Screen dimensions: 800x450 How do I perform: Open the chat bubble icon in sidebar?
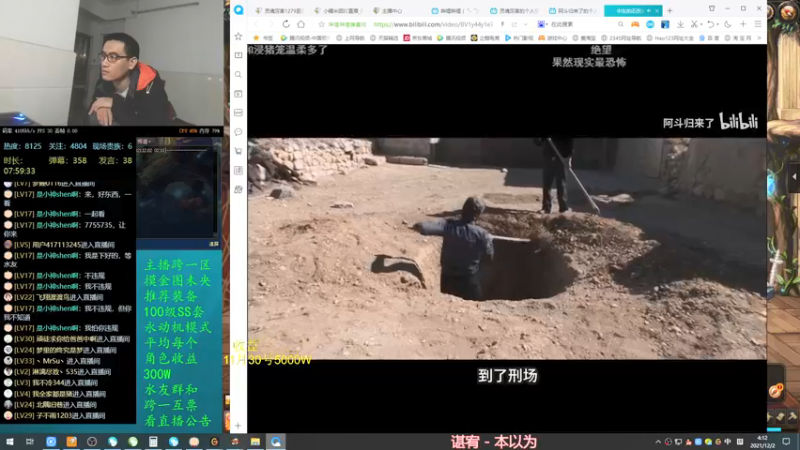coord(238,132)
